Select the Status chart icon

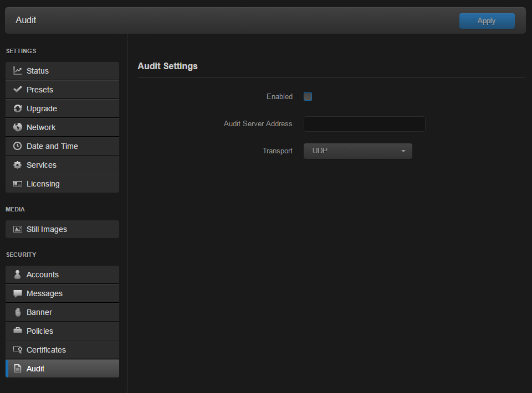tap(17, 70)
